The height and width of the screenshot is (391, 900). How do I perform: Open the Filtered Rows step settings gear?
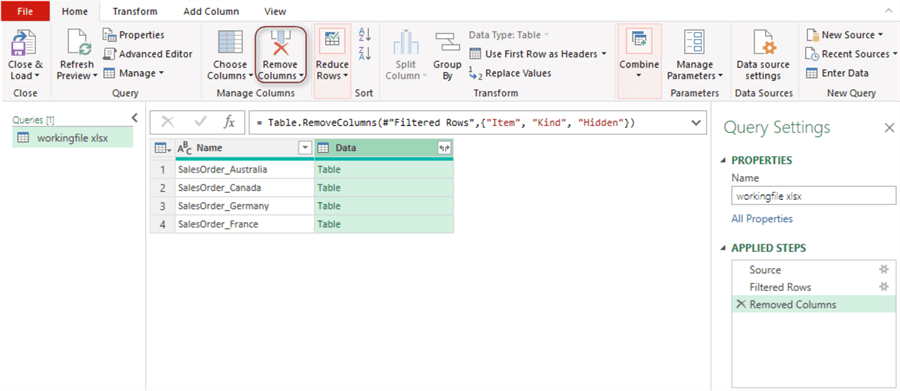[x=885, y=287]
